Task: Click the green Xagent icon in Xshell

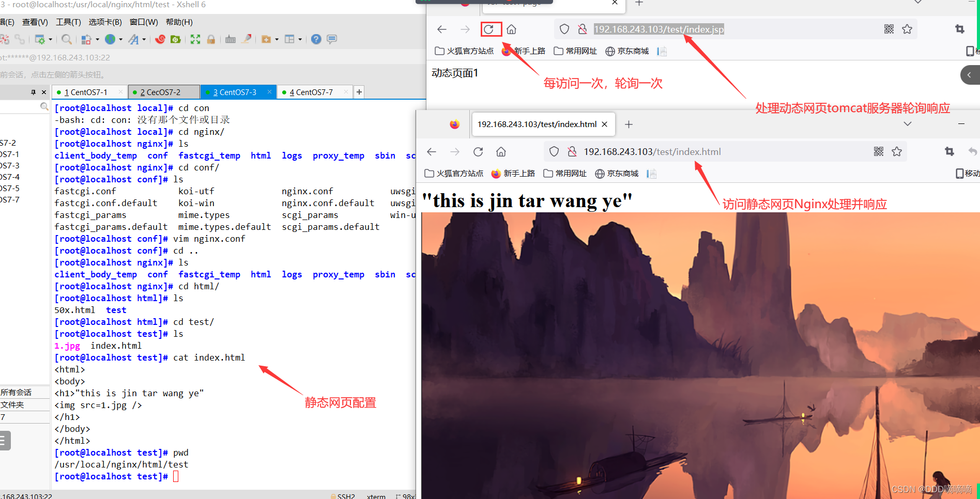Action: pos(176,39)
